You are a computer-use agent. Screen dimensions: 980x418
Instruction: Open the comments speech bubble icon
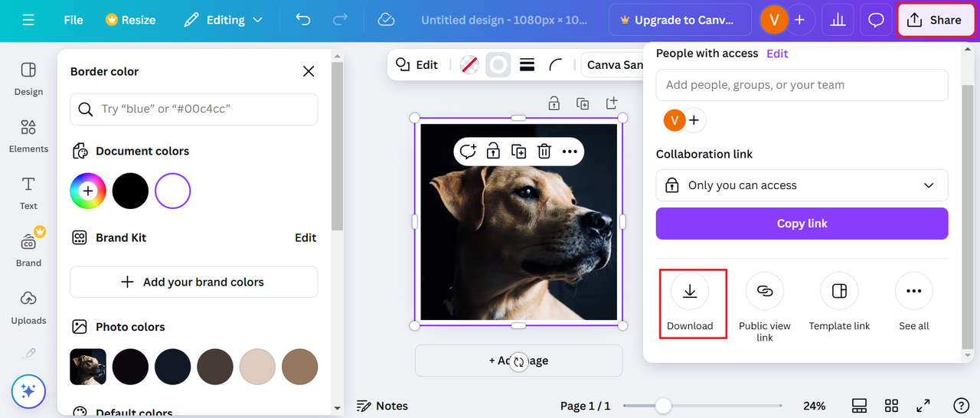pyautogui.click(x=877, y=20)
